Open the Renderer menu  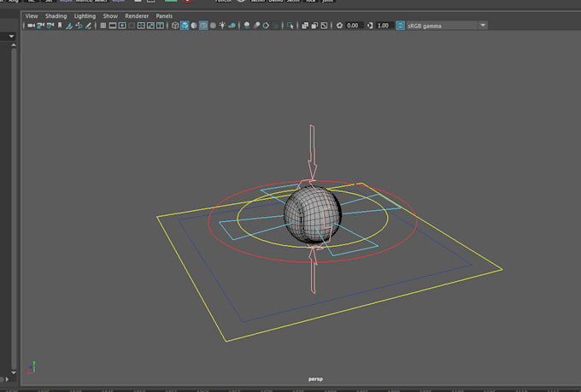[137, 16]
